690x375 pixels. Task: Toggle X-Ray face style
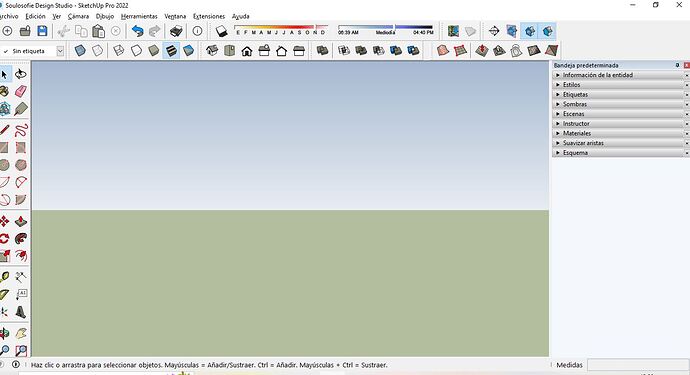click(x=80, y=51)
